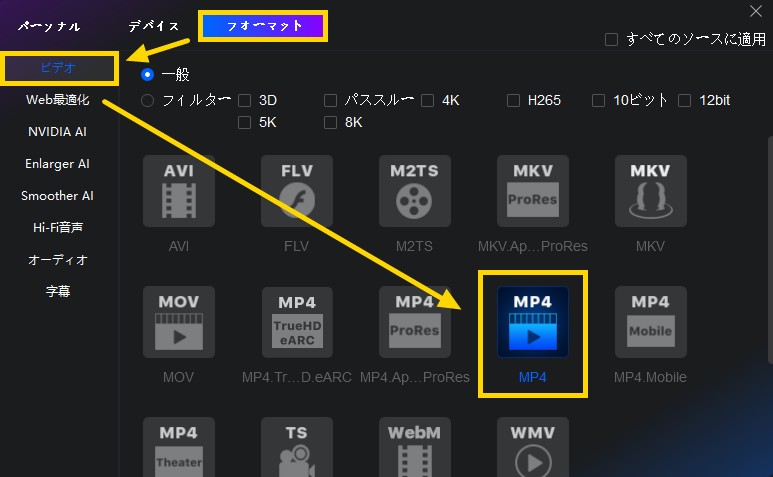Enable the 10ビット checkbox
The height and width of the screenshot is (477, 773).
[x=598, y=101]
